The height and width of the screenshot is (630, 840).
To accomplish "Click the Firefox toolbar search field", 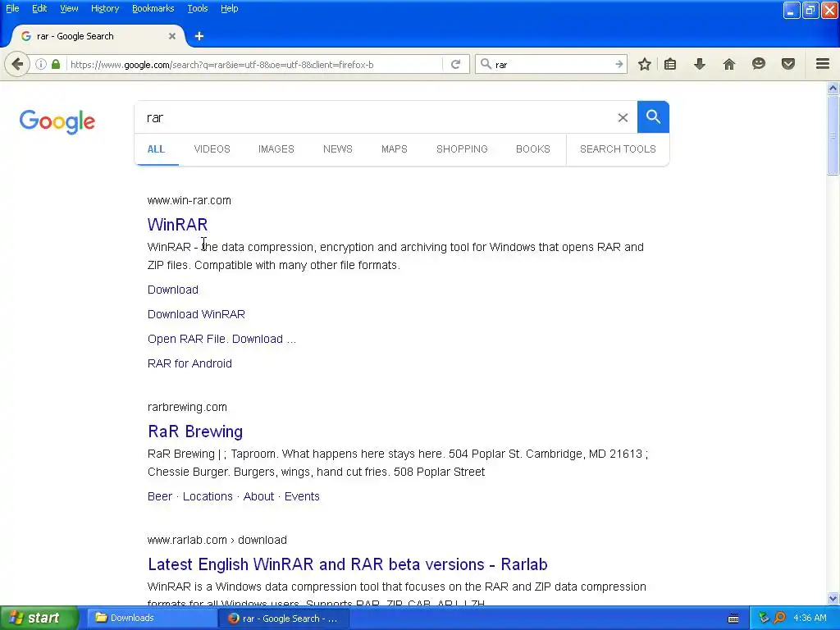I will coord(552,64).
